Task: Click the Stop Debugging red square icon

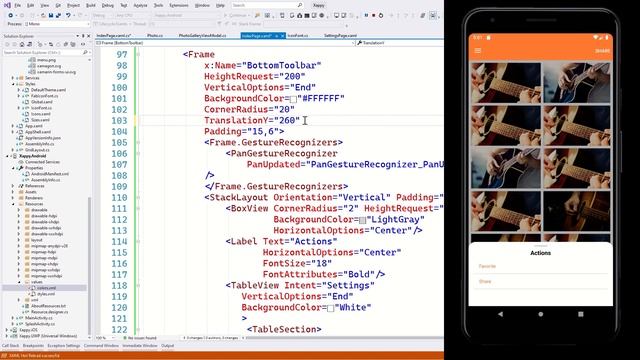Action: point(373,15)
